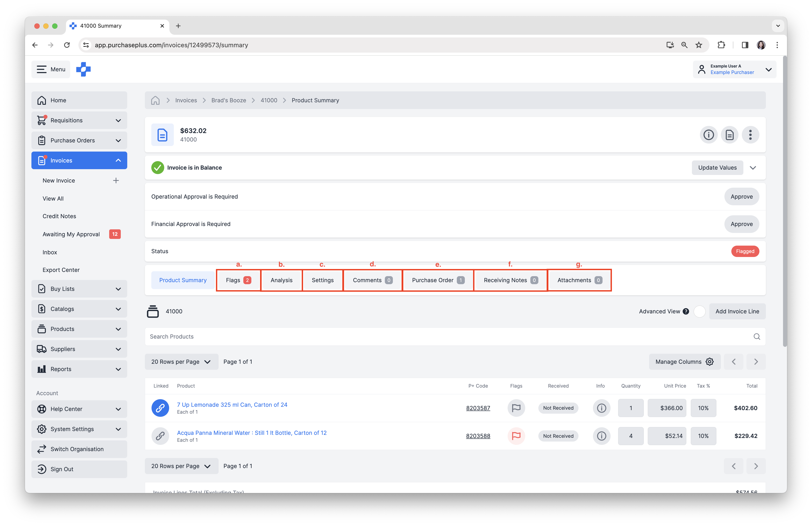Click the install app icon in address bar
This screenshot has width=812, height=526.
coord(670,45)
